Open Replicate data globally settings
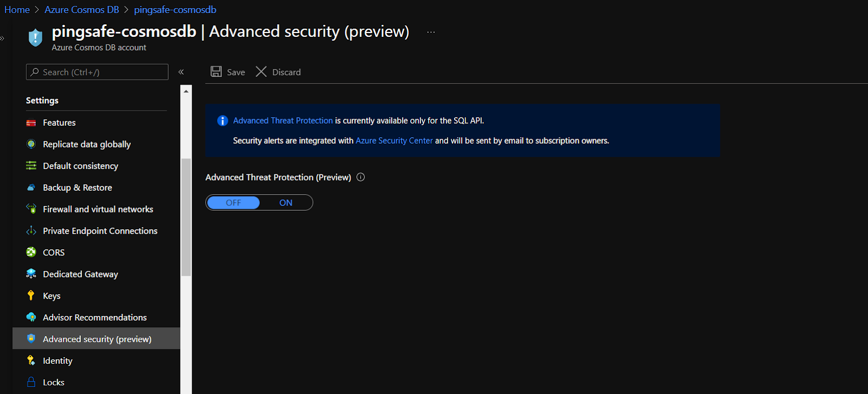Screen dimensions: 868x394 click(x=87, y=144)
